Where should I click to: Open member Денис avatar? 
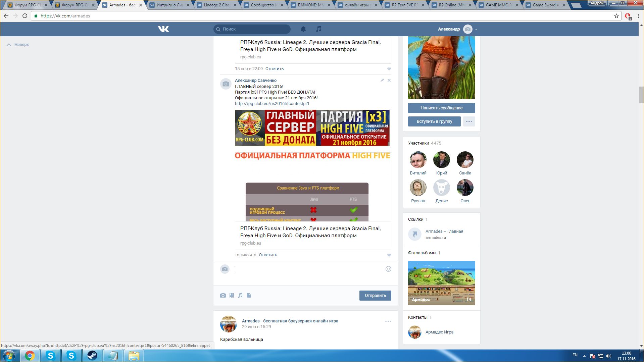pos(442,188)
